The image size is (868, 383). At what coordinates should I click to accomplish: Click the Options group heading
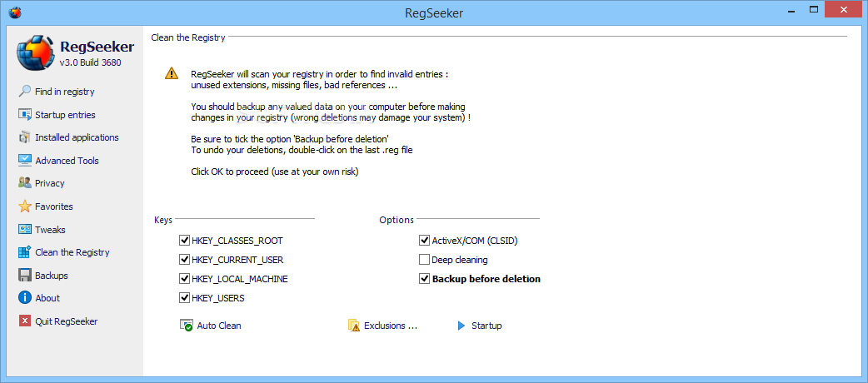pos(397,220)
